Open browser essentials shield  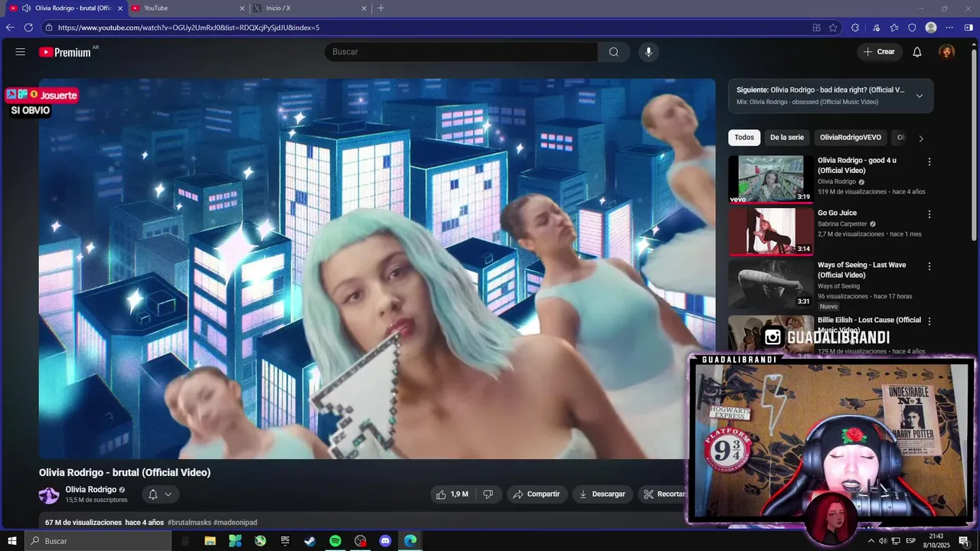(x=912, y=28)
